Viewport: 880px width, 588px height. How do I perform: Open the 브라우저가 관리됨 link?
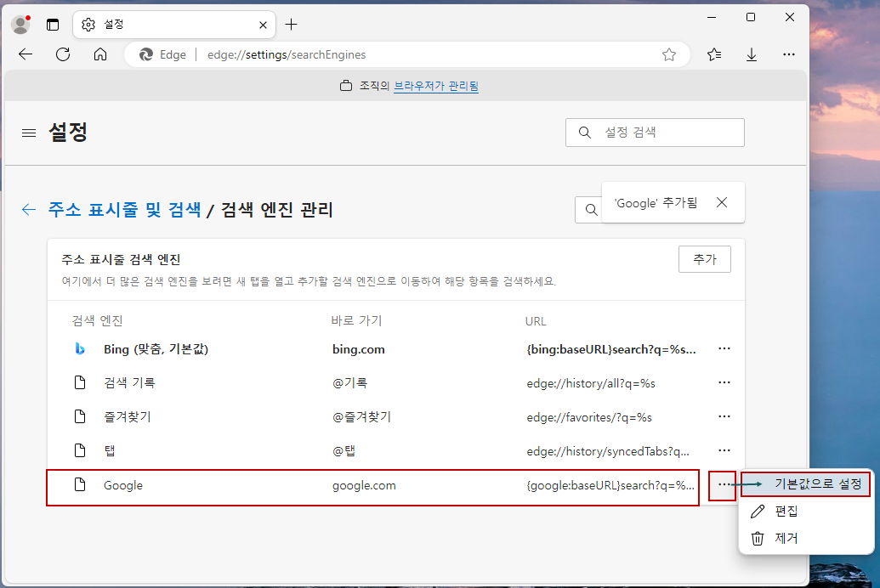(x=436, y=86)
